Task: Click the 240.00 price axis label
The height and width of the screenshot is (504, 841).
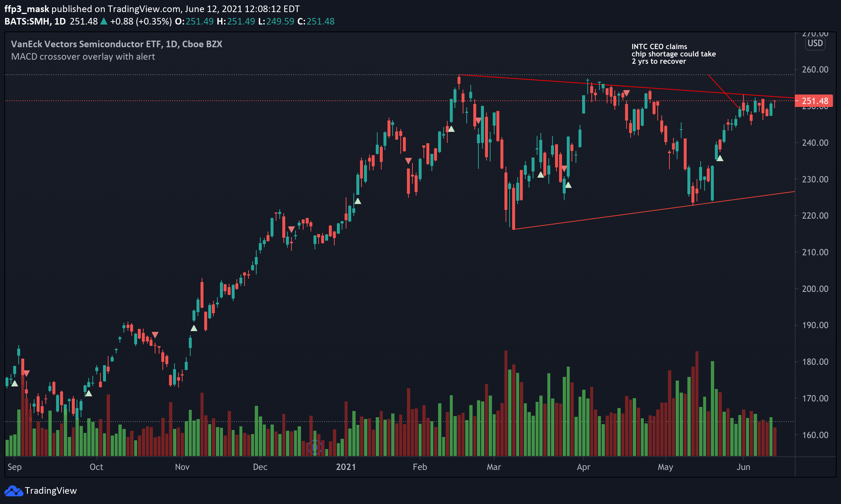Action: 815,143
